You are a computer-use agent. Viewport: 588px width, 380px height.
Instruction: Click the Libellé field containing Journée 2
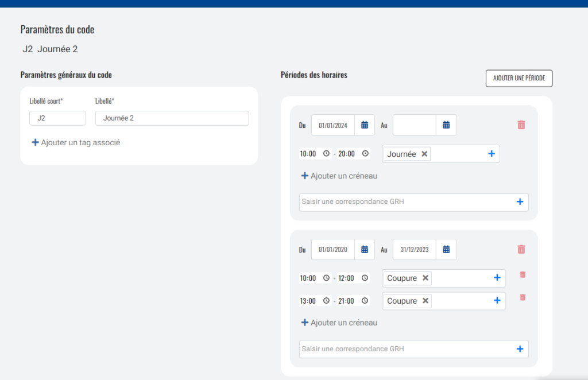tap(172, 118)
